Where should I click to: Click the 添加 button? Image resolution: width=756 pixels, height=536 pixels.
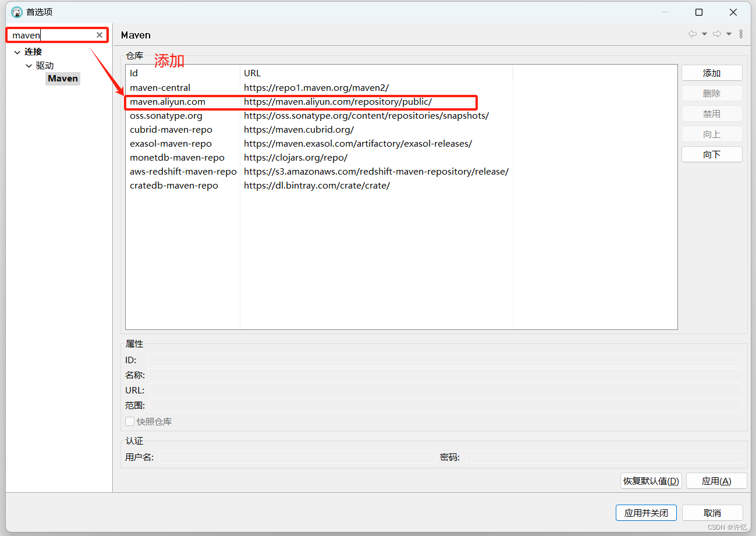pos(712,73)
